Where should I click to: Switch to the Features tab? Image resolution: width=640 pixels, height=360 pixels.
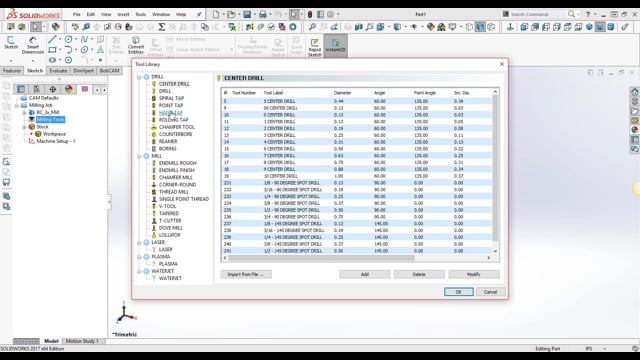(12, 71)
